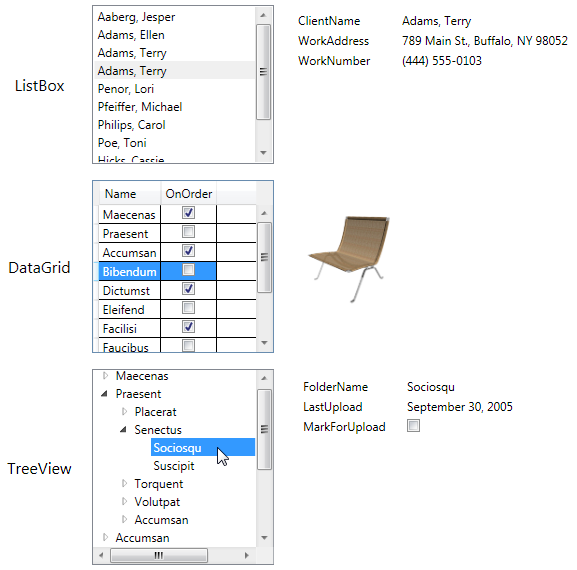Click the LastUpload date September 30, 2005
This screenshot has height=570, width=577.
coord(460,407)
